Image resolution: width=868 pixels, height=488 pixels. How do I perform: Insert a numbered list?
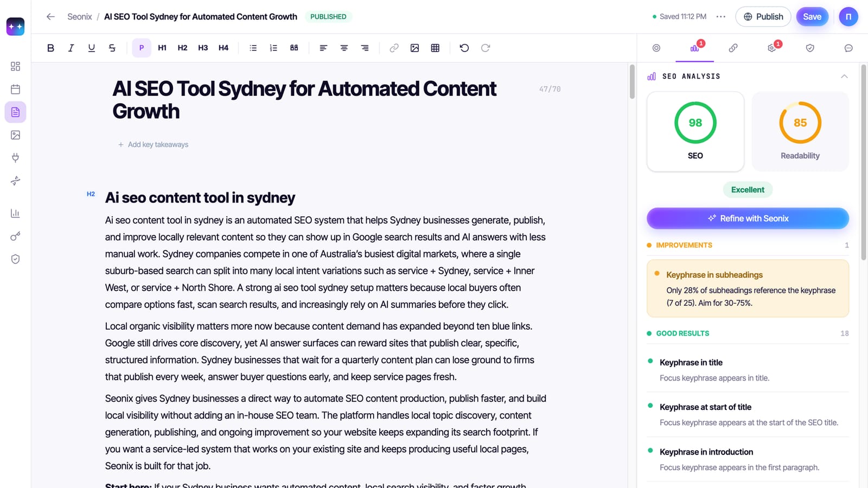[273, 48]
